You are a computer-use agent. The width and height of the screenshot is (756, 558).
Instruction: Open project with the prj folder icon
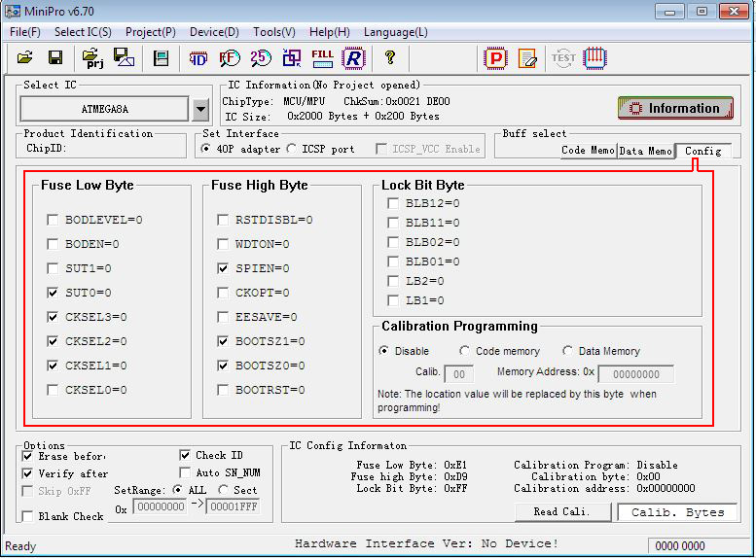(x=94, y=58)
